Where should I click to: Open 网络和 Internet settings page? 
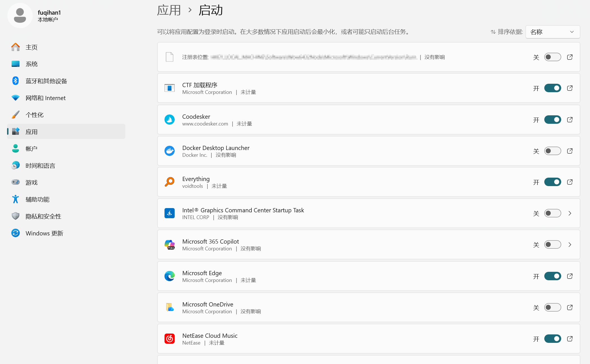pos(45,98)
